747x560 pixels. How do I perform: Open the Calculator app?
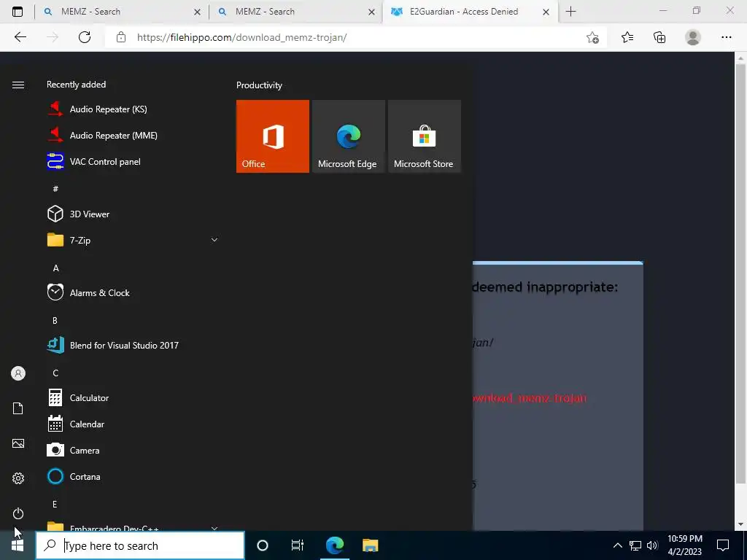pos(133,397)
